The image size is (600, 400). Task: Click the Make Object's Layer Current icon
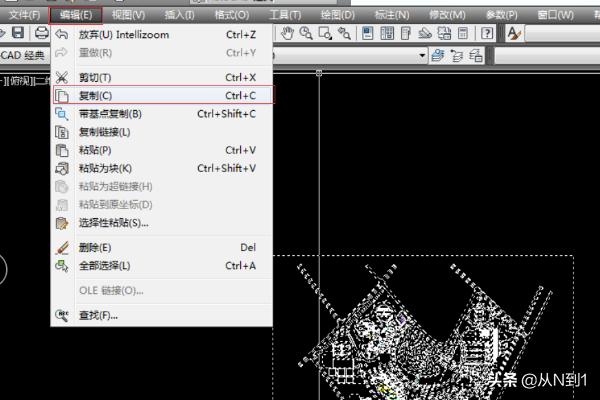(438, 56)
